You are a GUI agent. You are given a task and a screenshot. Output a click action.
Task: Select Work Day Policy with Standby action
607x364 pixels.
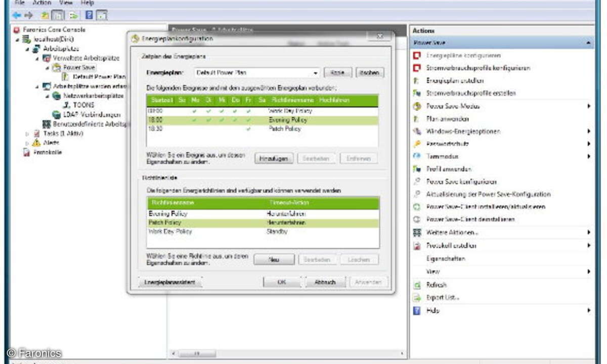263,232
